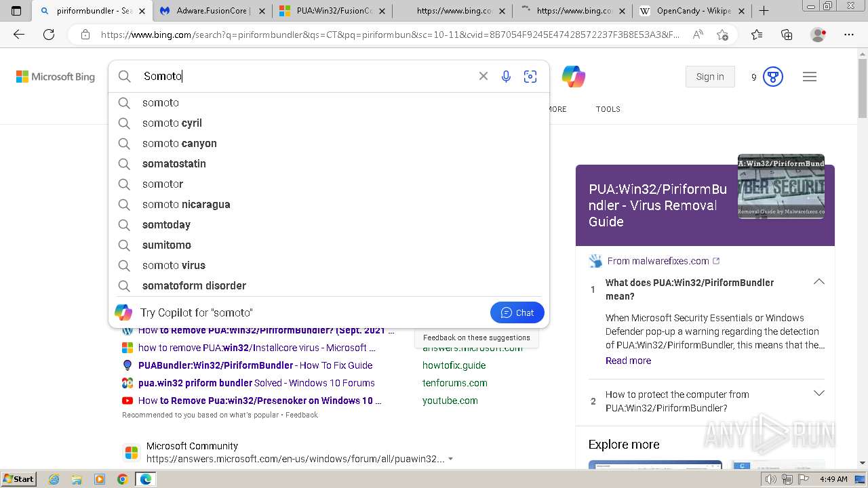This screenshot has width=868, height=488.
Task: Click the Windows Start button
Action: [x=19, y=479]
